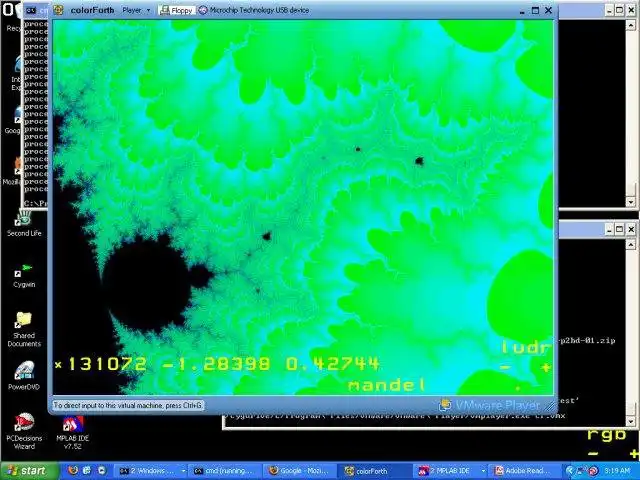The width and height of the screenshot is (640, 480).
Task: Open the Shared Documents folder icon
Action: [x=24, y=329]
